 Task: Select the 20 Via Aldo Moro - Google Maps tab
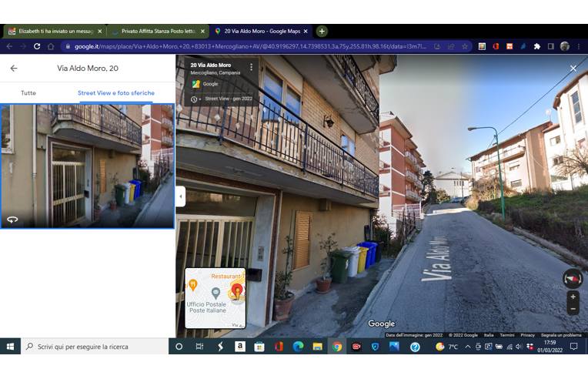[262, 32]
